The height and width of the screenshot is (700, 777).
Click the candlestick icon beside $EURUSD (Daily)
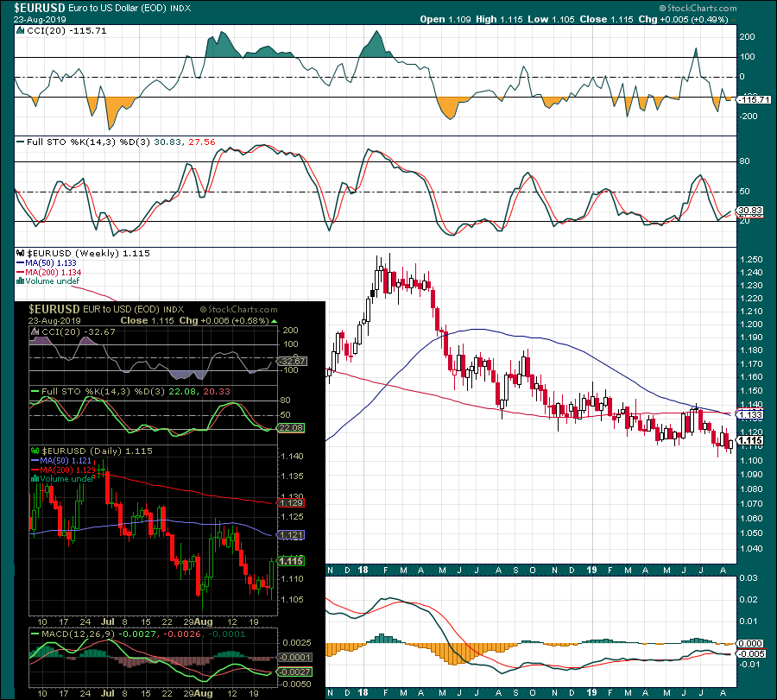[35, 451]
